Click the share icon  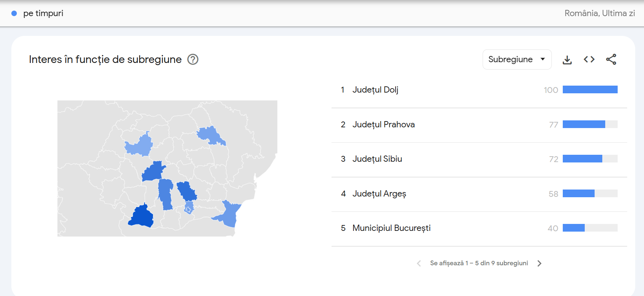[611, 59]
